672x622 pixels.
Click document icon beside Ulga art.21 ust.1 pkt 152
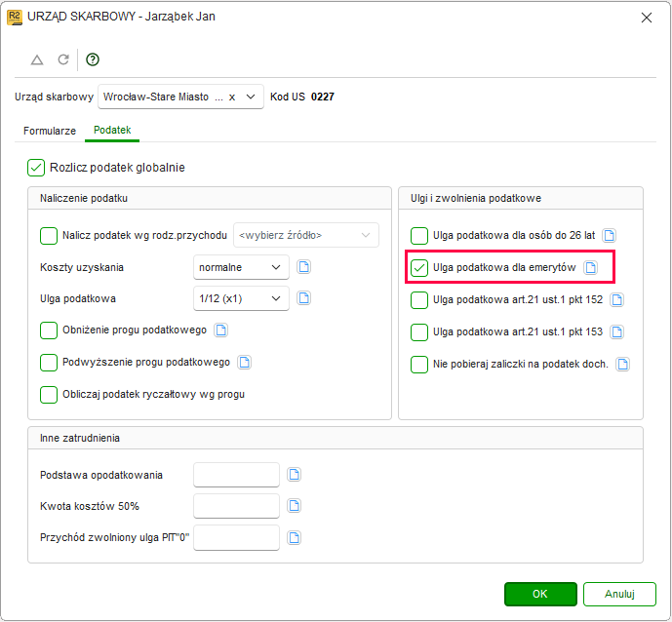(617, 300)
